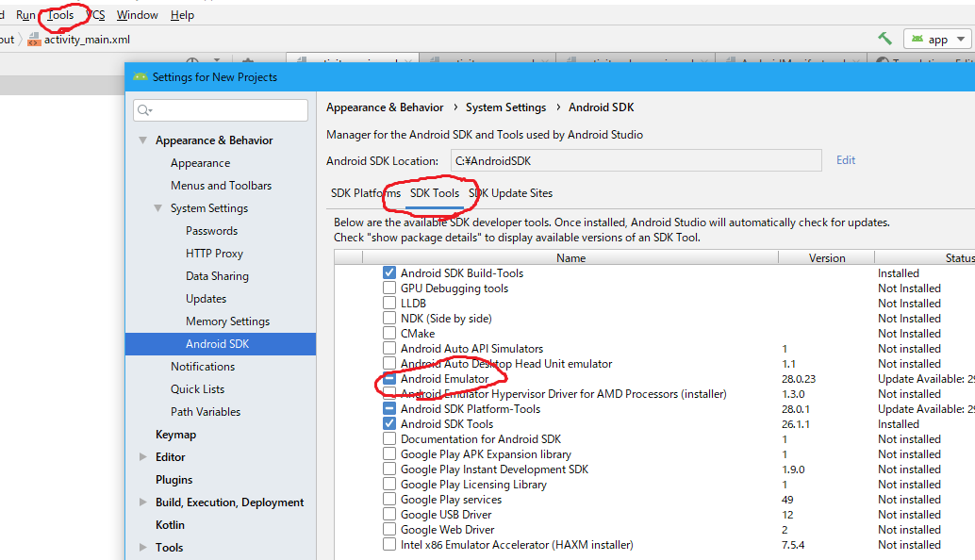Click the magnifier icon in settings search
Image resolution: width=975 pixels, height=560 pixels.
pyautogui.click(x=144, y=110)
